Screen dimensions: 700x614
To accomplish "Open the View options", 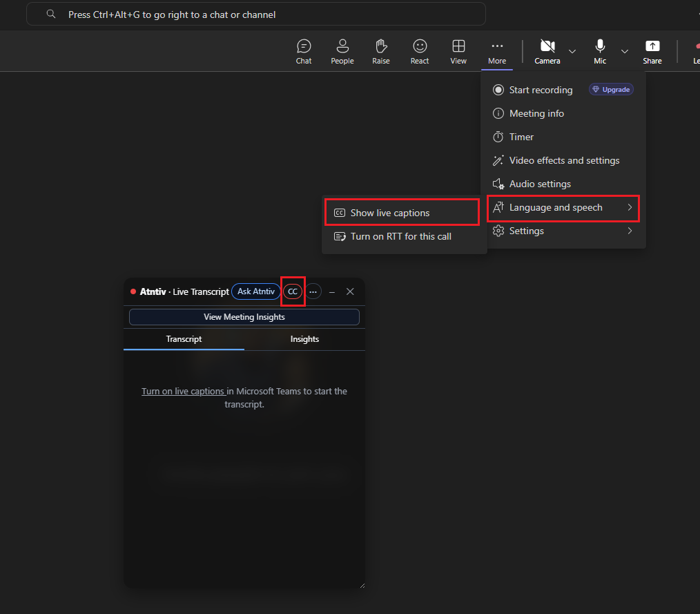I will click(x=458, y=51).
